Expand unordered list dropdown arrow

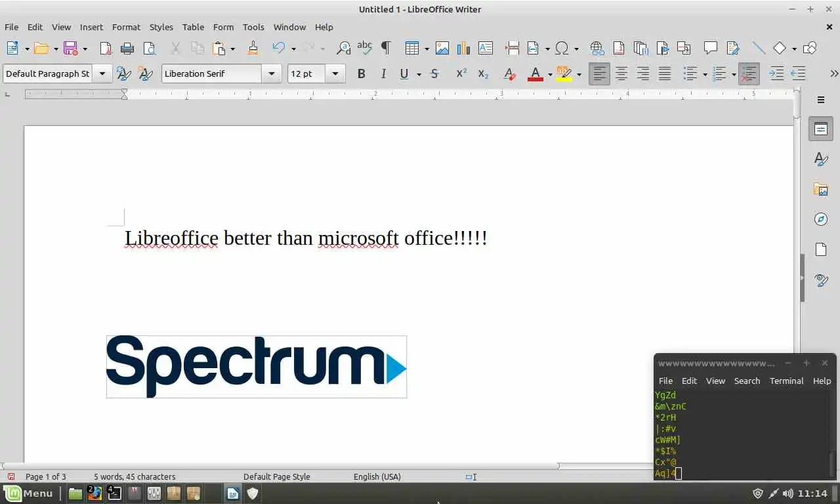point(705,74)
